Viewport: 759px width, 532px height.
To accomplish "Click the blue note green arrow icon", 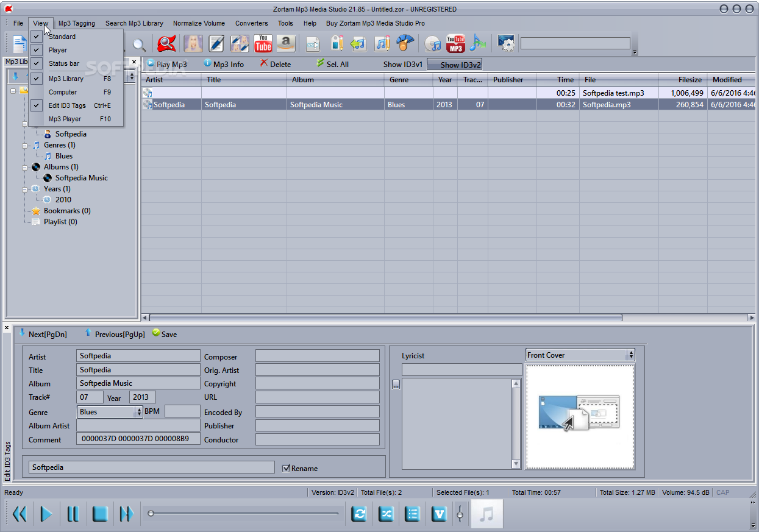I will click(x=478, y=43).
